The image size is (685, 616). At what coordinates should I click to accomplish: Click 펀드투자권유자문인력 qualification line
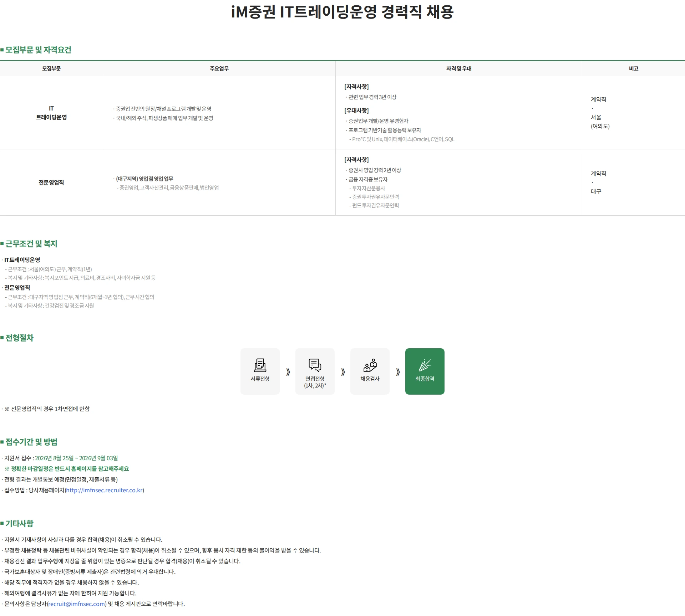pos(375,205)
